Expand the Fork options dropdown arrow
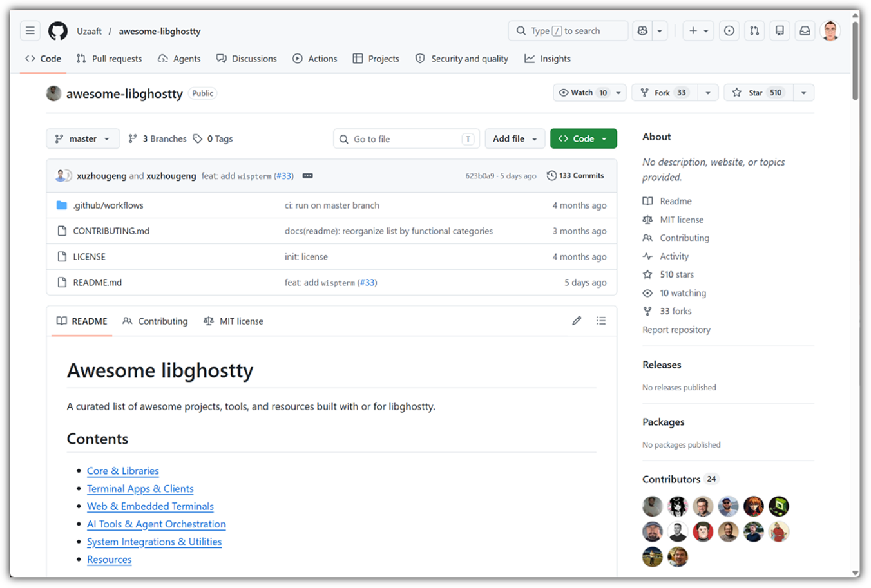871x588 pixels. (x=708, y=93)
